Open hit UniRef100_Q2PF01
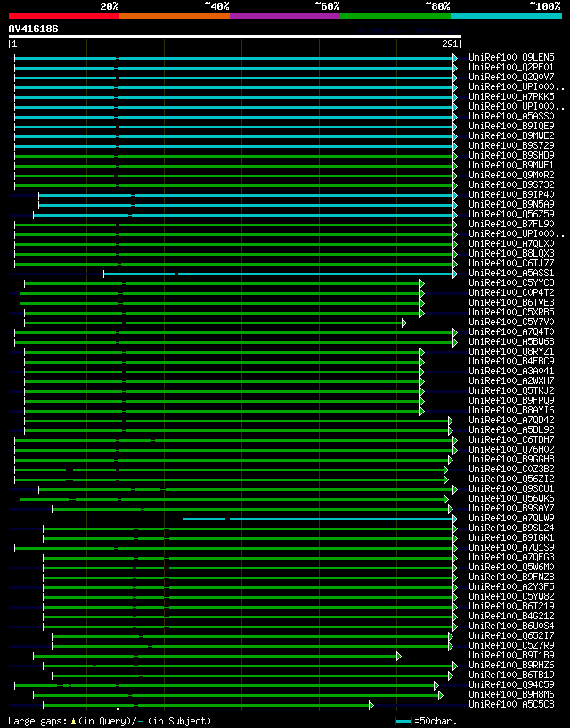 pyautogui.click(x=511, y=68)
